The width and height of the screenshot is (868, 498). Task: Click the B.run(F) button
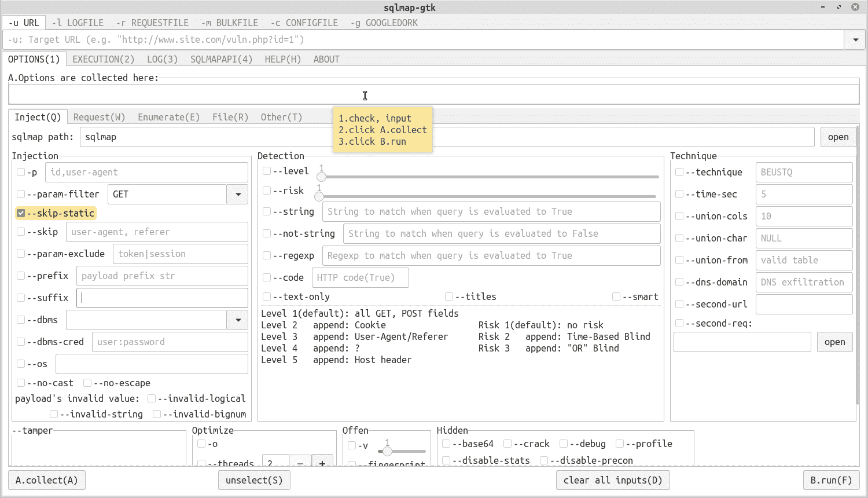pos(831,480)
